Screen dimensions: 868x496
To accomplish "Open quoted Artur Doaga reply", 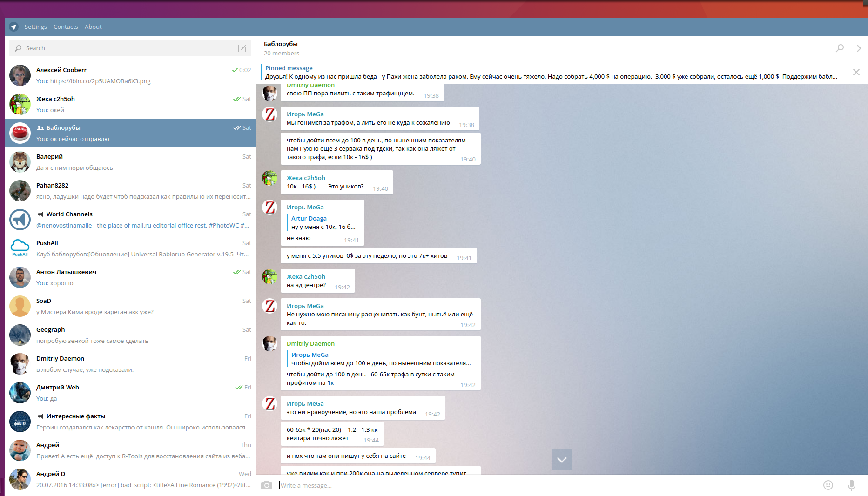I will click(322, 222).
